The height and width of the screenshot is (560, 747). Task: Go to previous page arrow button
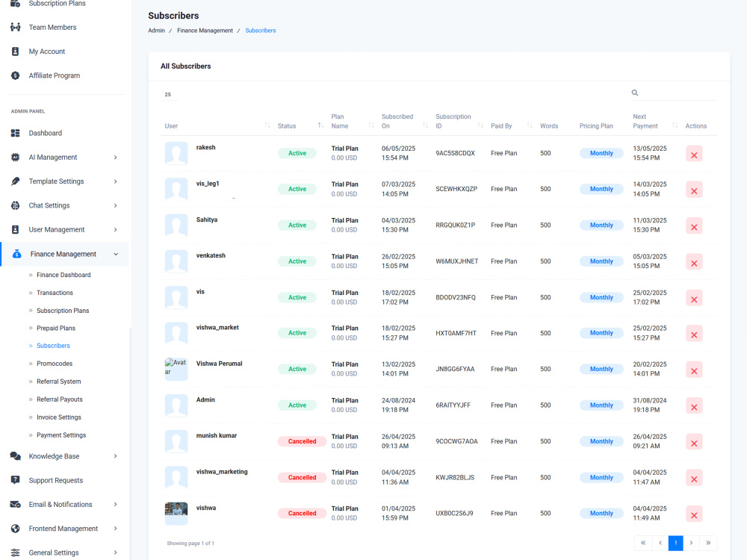point(660,543)
